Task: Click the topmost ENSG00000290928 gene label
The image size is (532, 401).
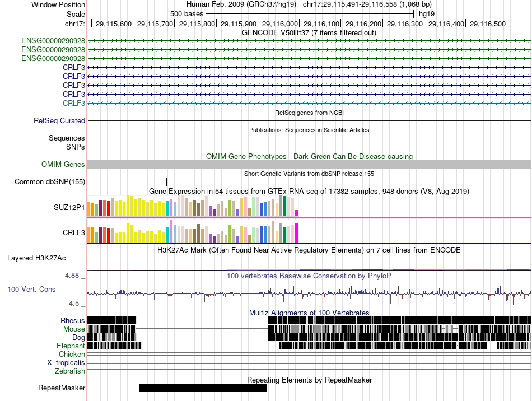Action: (53, 41)
